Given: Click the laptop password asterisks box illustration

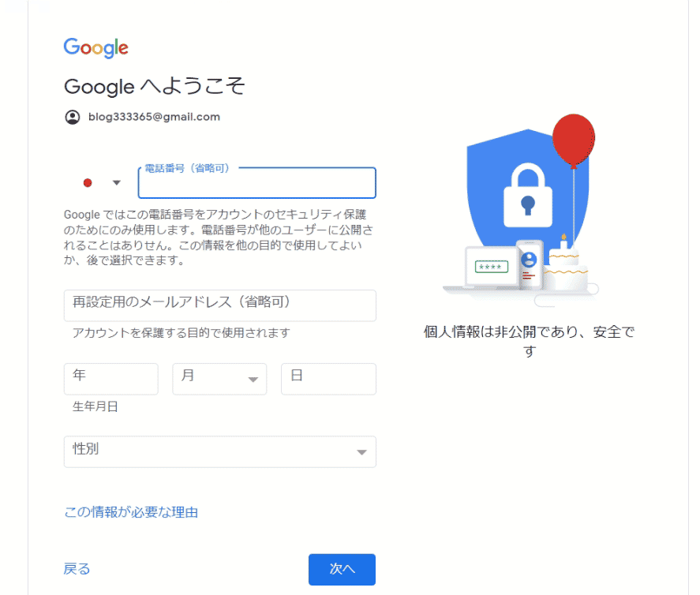Looking at the screenshot, I should (491, 267).
